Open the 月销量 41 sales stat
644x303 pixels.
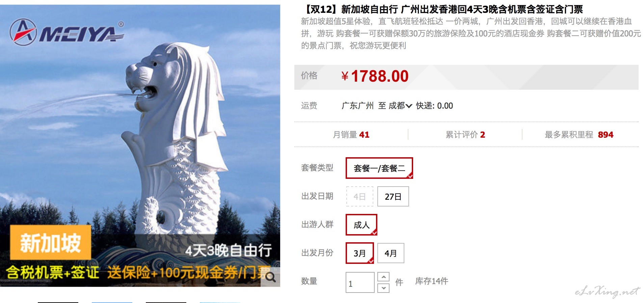pyautogui.click(x=351, y=135)
